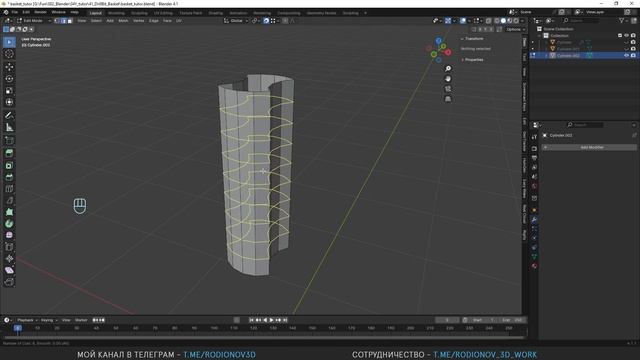Open Keying dropdown in timeline

49,320
